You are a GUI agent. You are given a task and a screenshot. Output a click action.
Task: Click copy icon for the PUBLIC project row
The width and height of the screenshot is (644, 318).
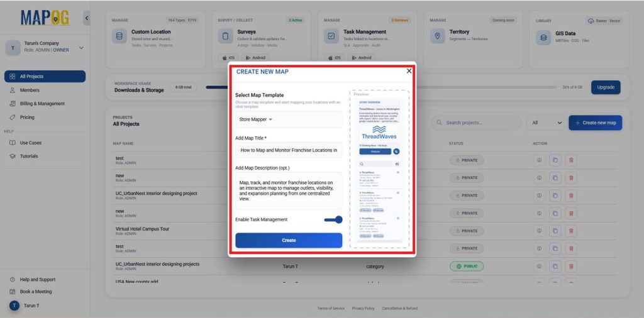pyautogui.click(x=555, y=266)
